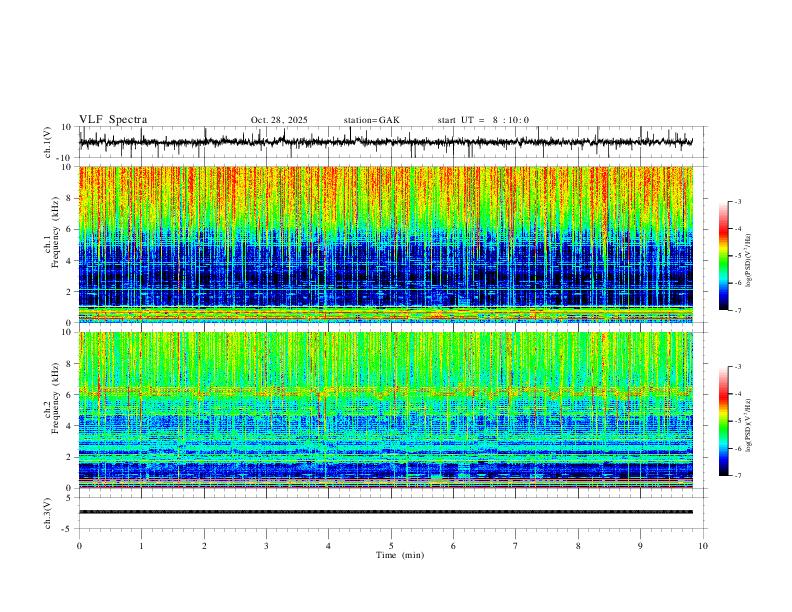Select the "start UT = 8 :10: 0" text
This screenshot has height=612, width=792.
click(483, 120)
